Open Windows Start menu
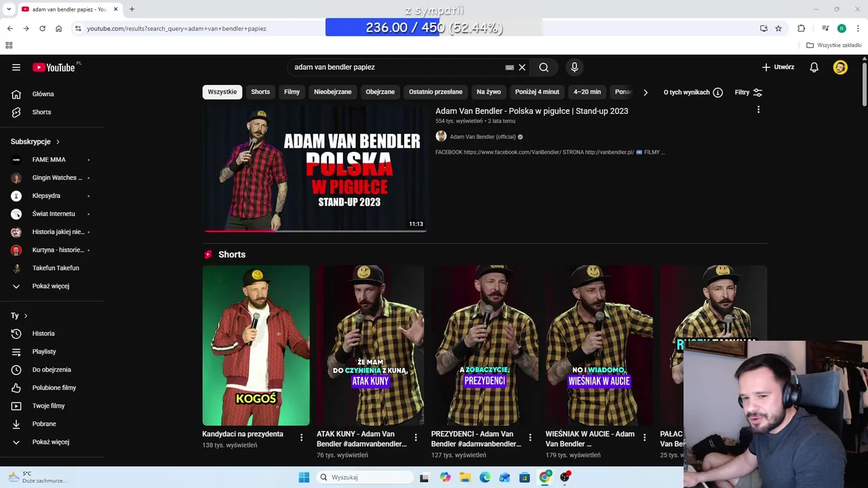 [304, 477]
